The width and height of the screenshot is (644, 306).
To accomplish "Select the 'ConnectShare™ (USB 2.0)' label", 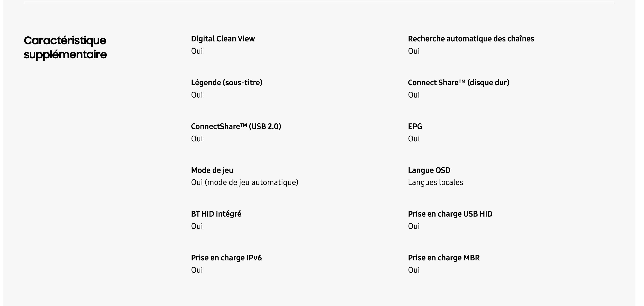I will point(236,126).
